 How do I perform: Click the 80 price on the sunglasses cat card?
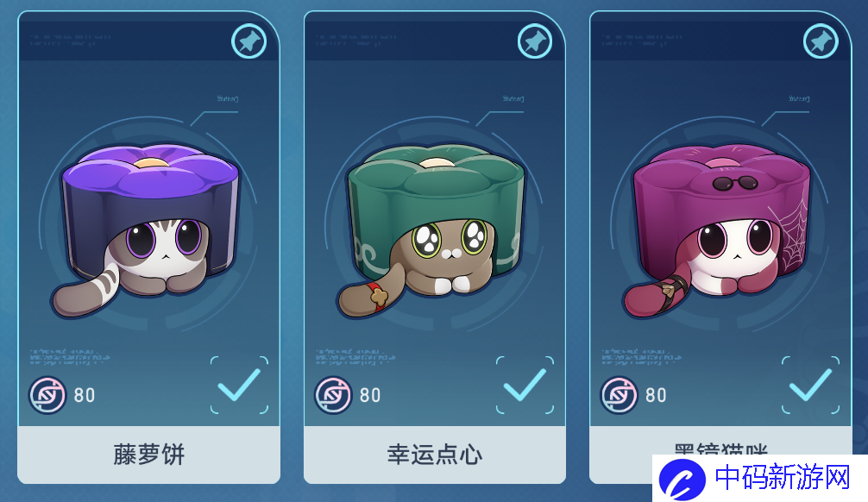(656, 395)
